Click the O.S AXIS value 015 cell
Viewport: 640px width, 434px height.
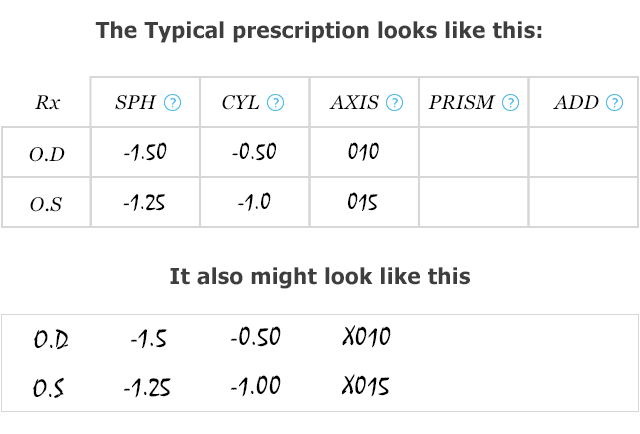pyautogui.click(x=362, y=202)
